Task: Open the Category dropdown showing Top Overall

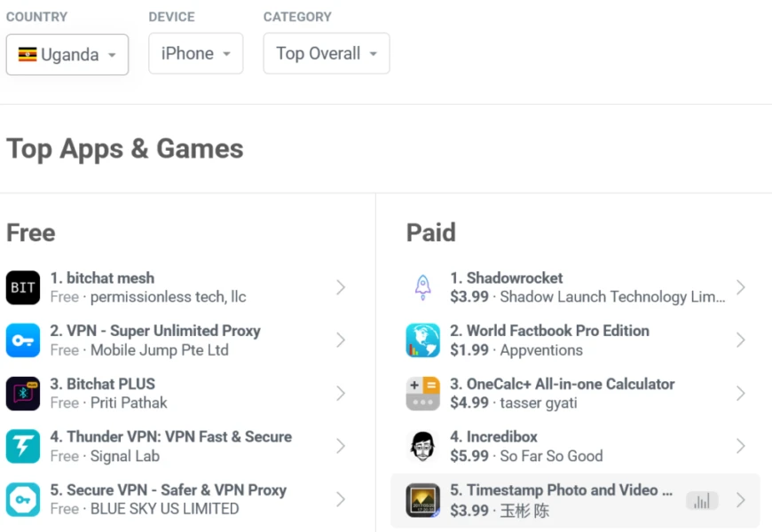Action: [326, 54]
